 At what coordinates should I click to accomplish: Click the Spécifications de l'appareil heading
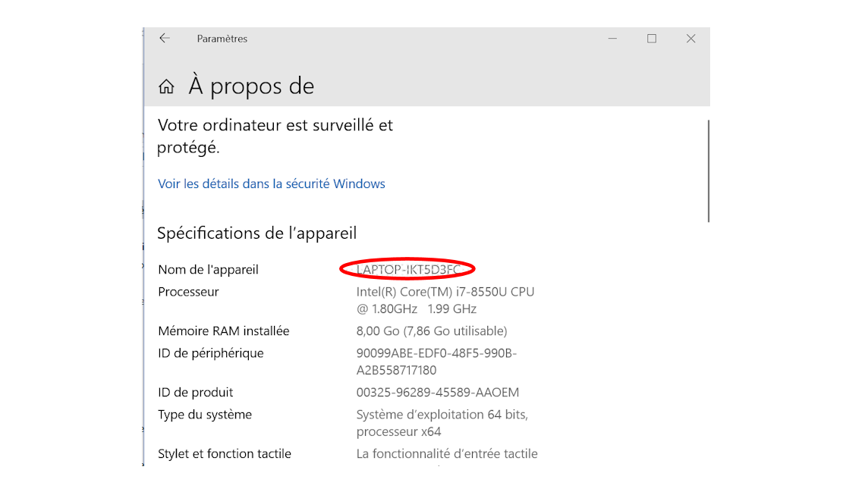click(257, 233)
